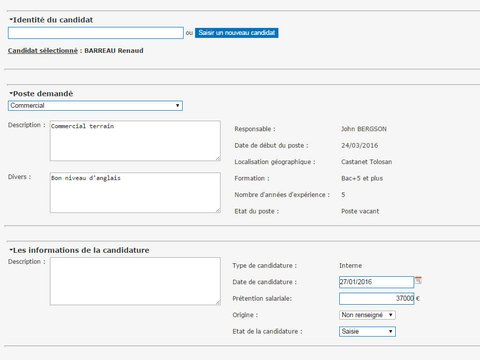The height and width of the screenshot is (360, 480).
Task: Open the calendar icon beside Date de candidature
Action: click(418, 280)
